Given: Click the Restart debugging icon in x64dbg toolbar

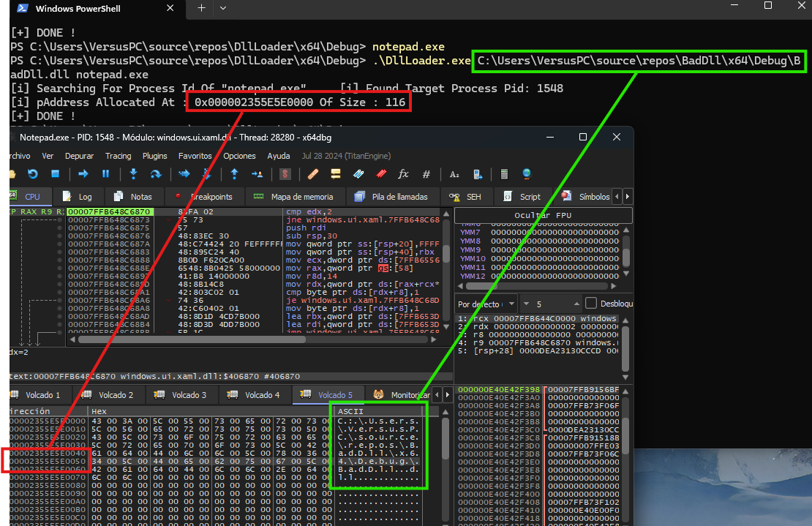Looking at the screenshot, I should point(33,174).
